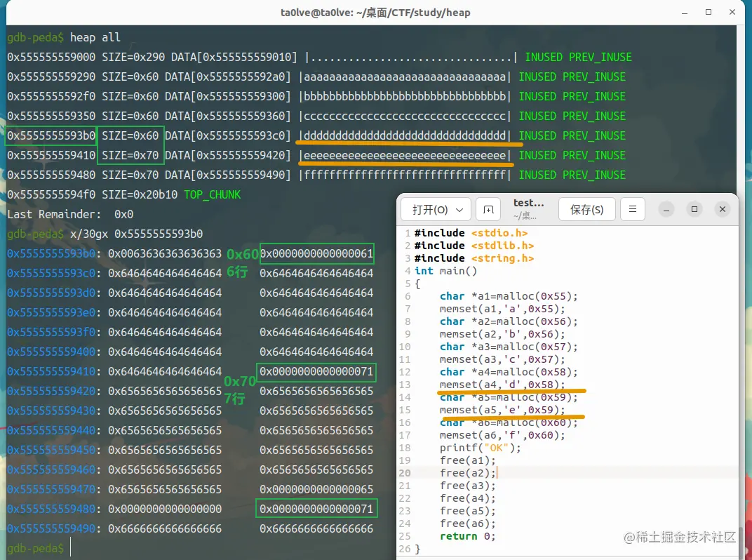Click the 0x0000000000000065 value

(316, 489)
